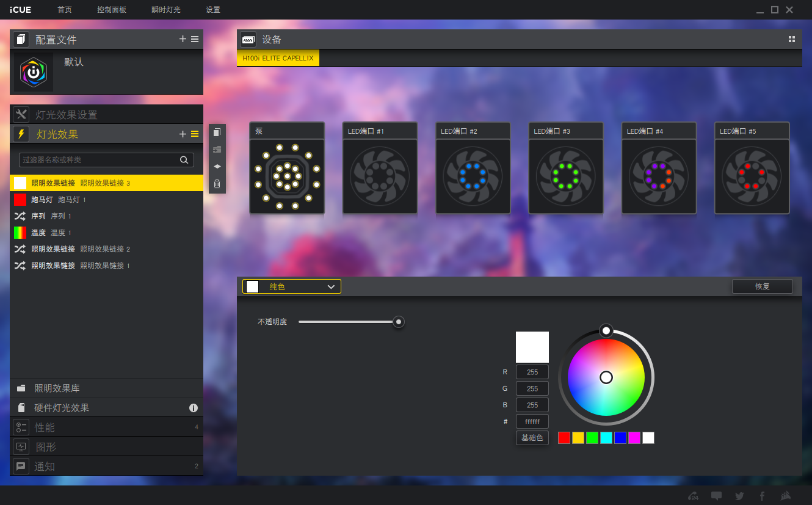The width and height of the screenshot is (812, 505).
Task: Delete the selected lighting layer
Action: (x=217, y=184)
